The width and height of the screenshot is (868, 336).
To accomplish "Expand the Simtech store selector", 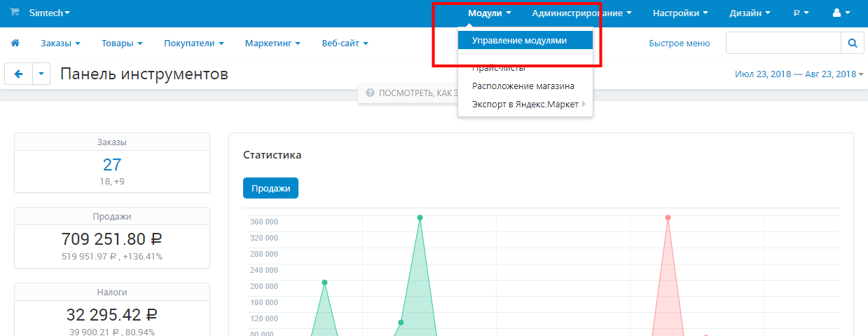I will tap(50, 13).
